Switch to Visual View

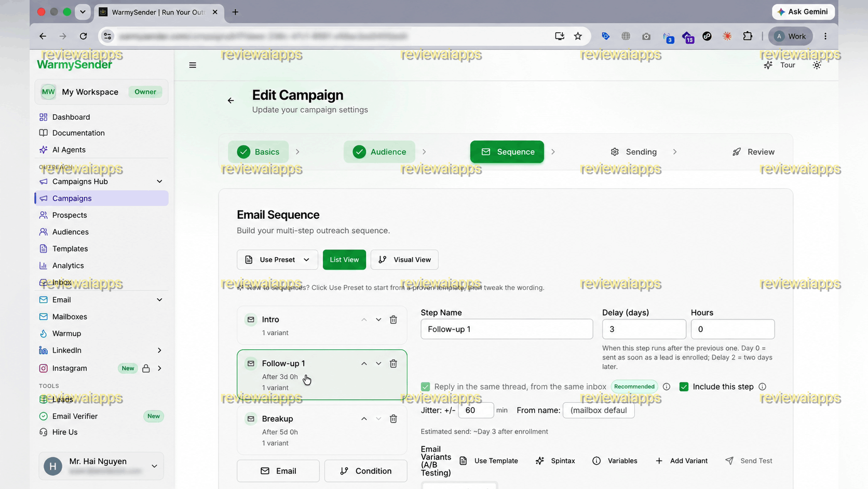tap(404, 260)
